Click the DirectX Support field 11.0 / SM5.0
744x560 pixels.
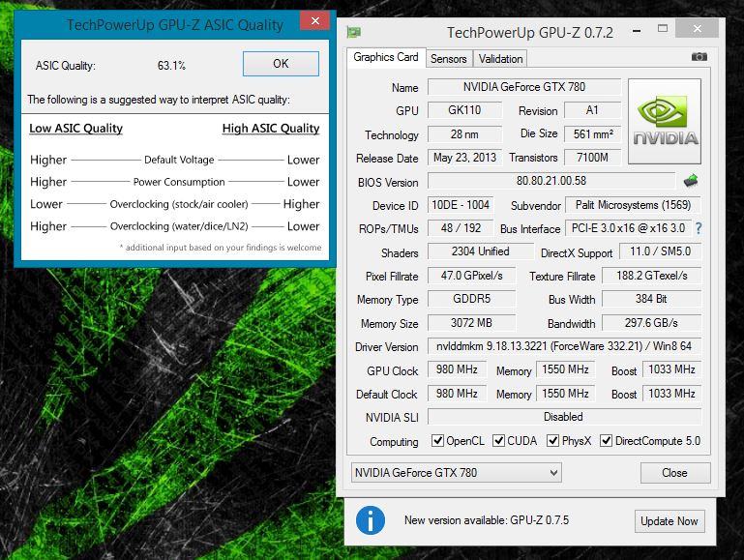pyautogui.click(x=660, y=251)
